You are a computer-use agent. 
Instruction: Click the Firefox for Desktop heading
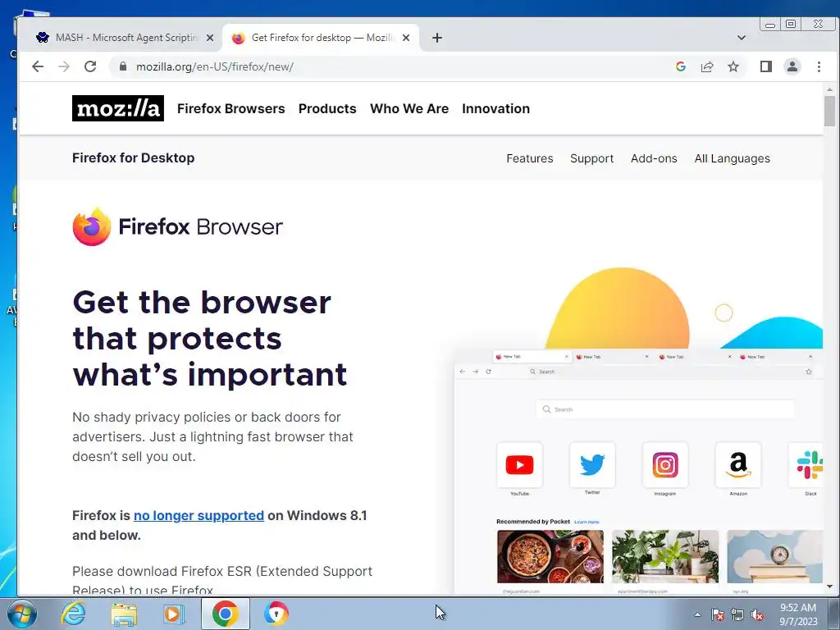(x=134, y=158)
